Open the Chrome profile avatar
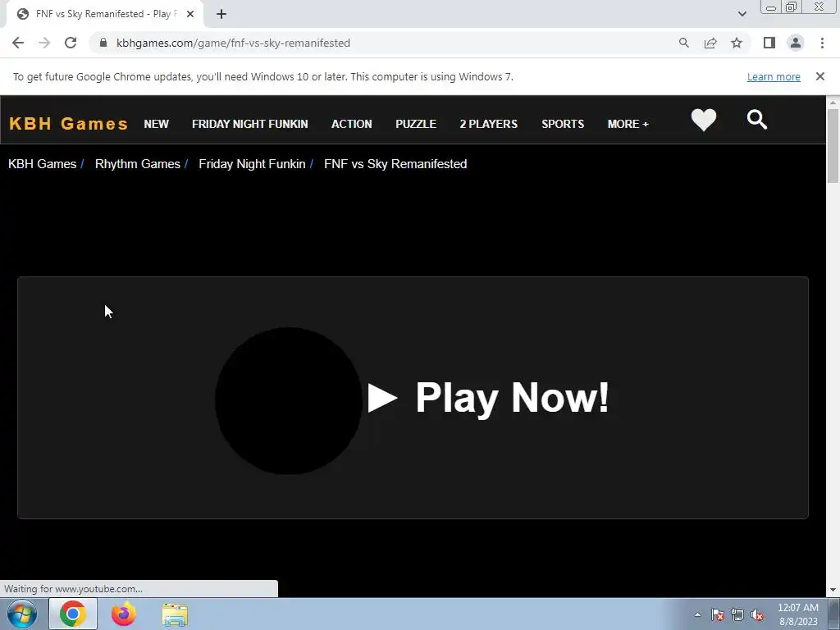Image resolution: width=840 pixels, height=630 pixels. tap(796, 43)
